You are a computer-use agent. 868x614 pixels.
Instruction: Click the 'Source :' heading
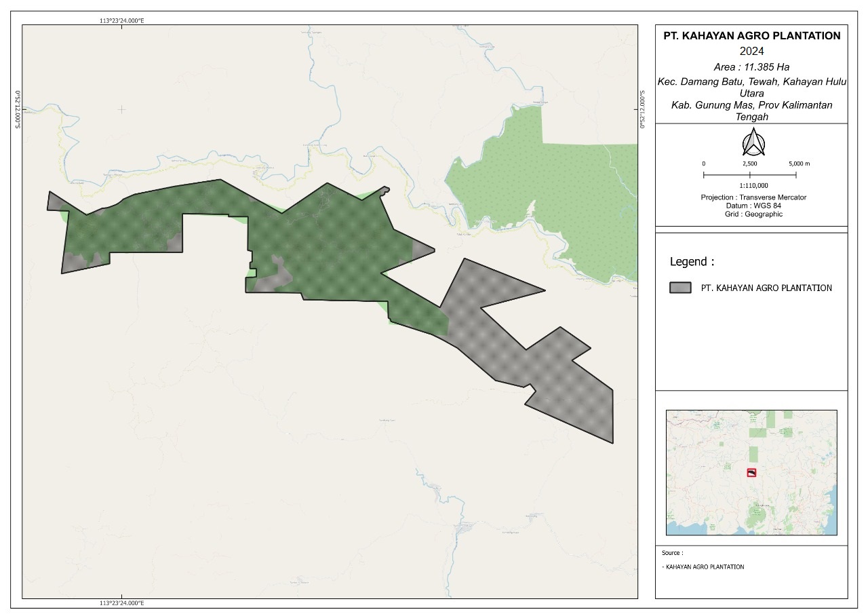coord(672,553)
